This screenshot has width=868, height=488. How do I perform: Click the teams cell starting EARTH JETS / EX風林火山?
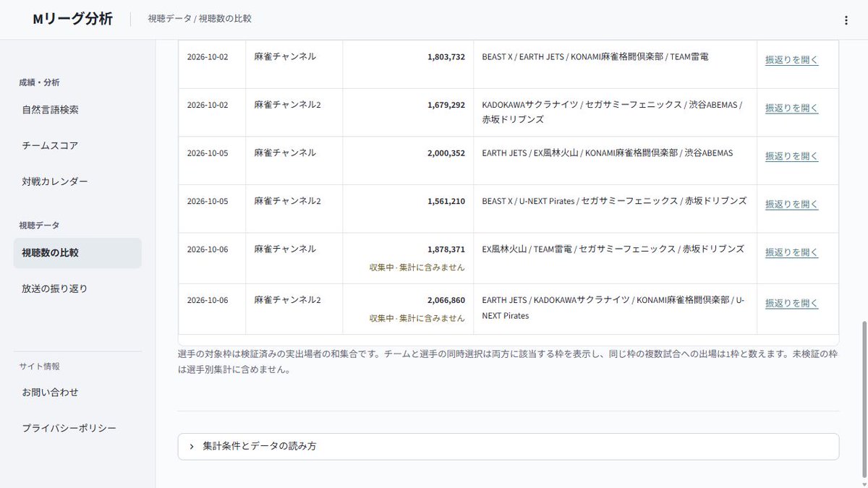[x=615, y=160]
